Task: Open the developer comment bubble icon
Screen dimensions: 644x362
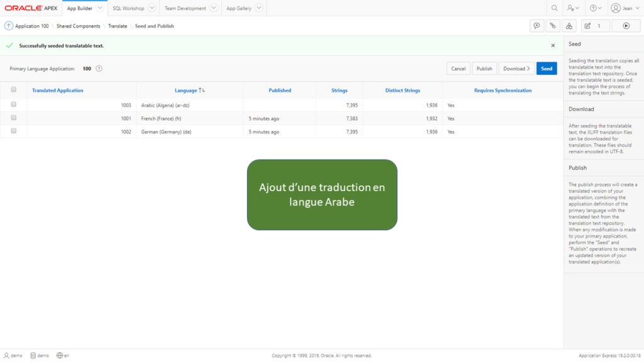Action: 536,26
